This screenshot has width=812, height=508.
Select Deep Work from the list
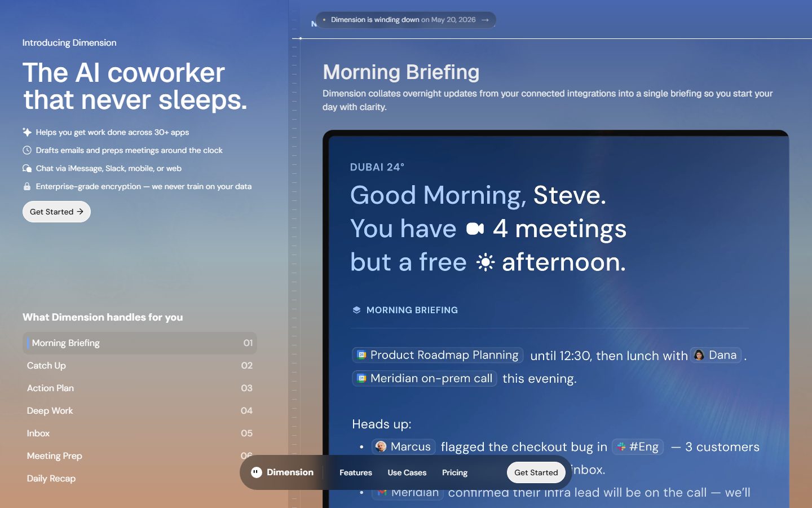pyautogui.click(x=140, y=411)
